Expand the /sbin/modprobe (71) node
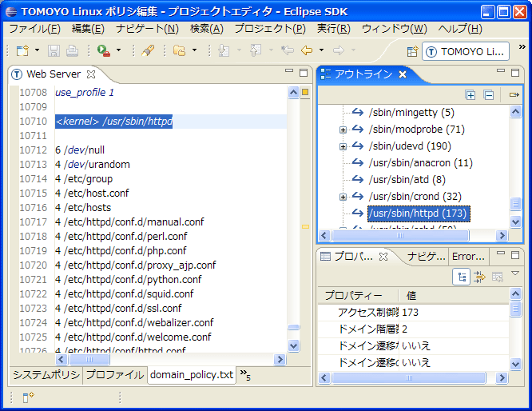532x411 pixels. pyautogui.click(x=343, y=130)
